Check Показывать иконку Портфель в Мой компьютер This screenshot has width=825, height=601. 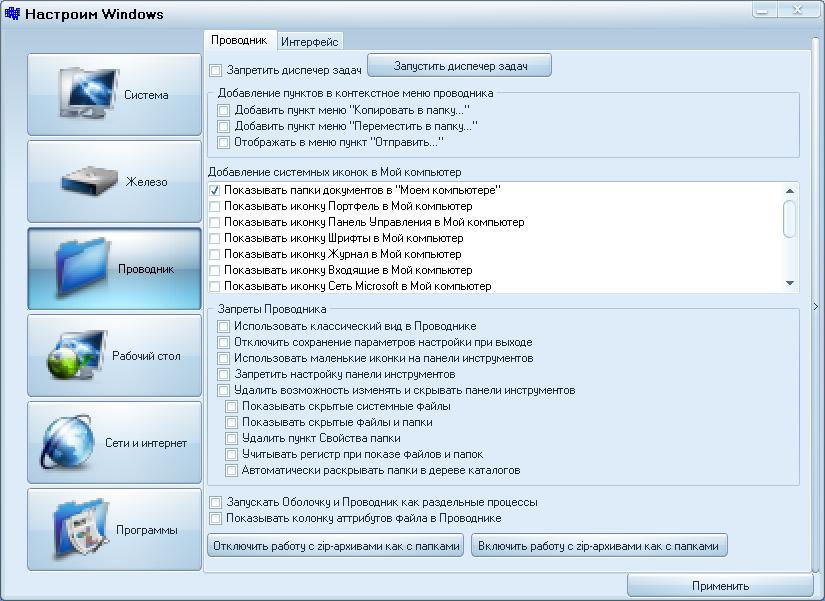215,206
